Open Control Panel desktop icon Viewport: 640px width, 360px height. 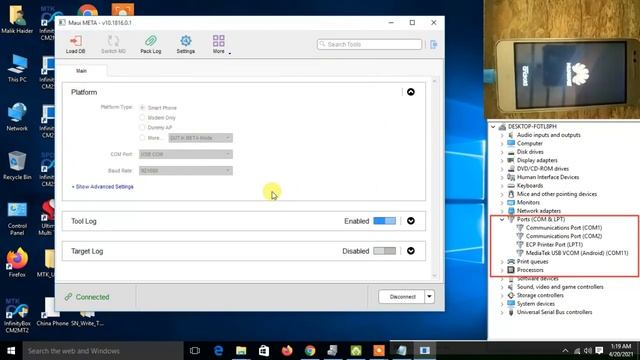[x=17, y=218]
